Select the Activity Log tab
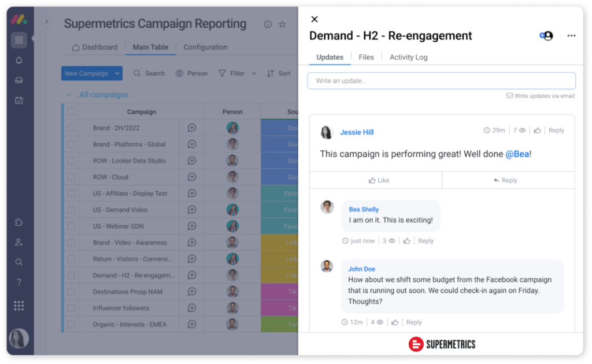Viewport: 592px width, 364px height. tap(409, 57)
